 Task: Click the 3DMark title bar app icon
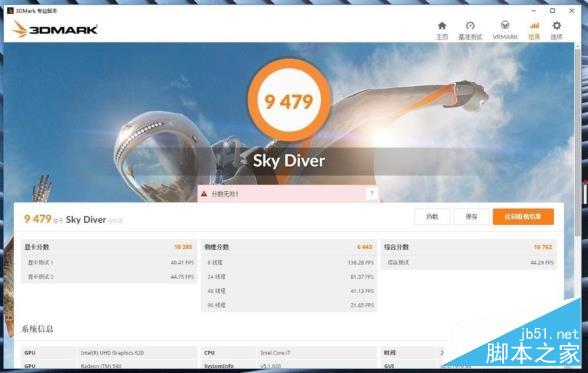10,10
